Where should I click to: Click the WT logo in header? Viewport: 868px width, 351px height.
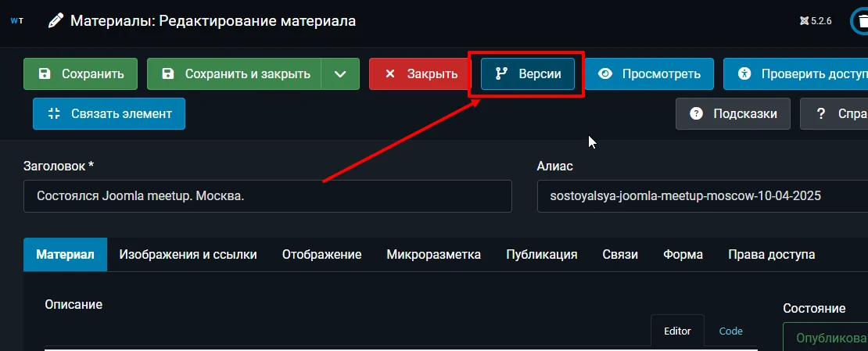16,22
